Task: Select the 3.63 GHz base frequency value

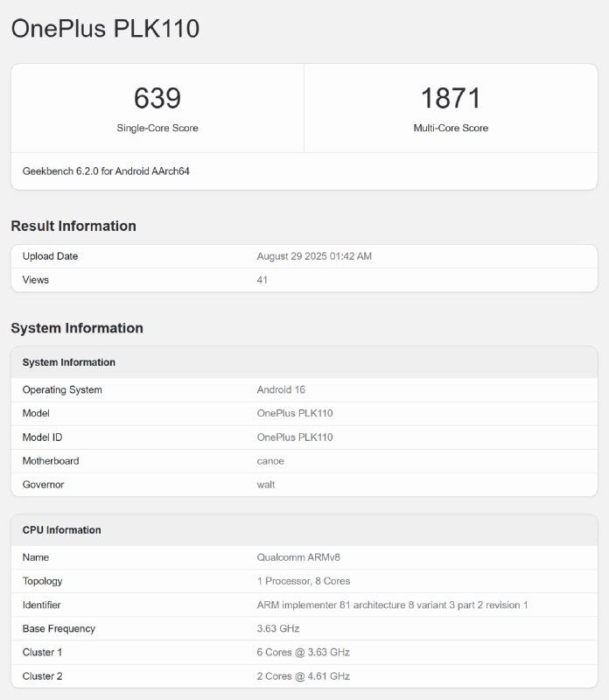Action: tap(277, 629)
